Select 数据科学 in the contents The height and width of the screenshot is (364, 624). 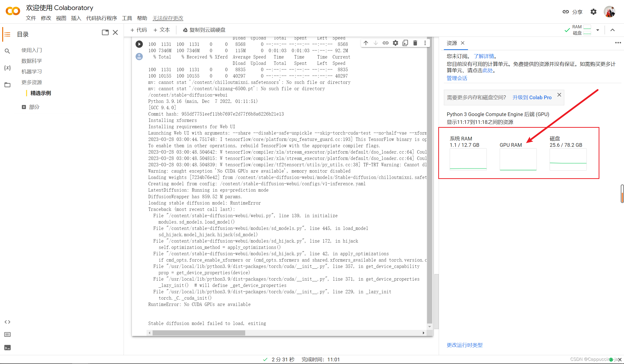pyautogui.click(x=32, y=61)
